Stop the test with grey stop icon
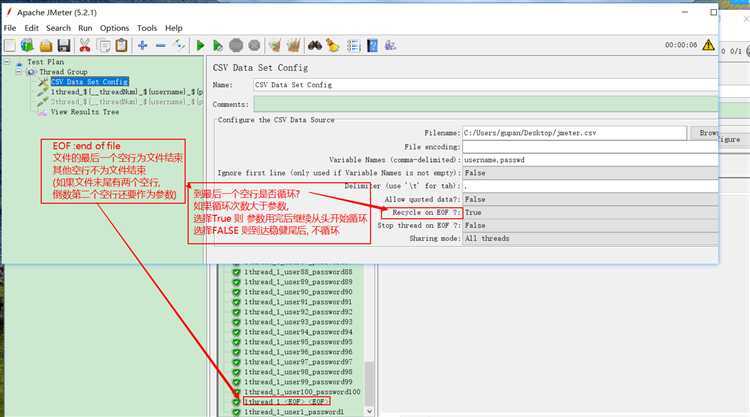This screenshot has width=750, height=417. (236, 46)
